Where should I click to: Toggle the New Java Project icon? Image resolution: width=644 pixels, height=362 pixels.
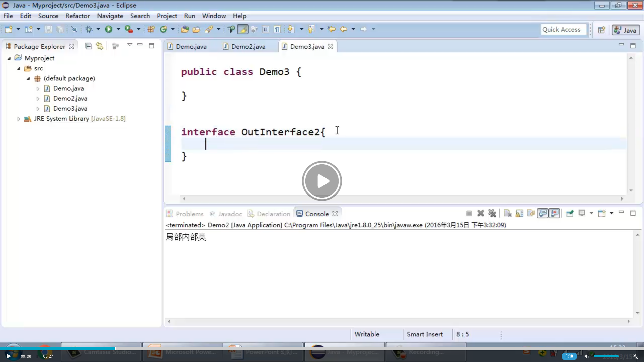tap(29, 29)
